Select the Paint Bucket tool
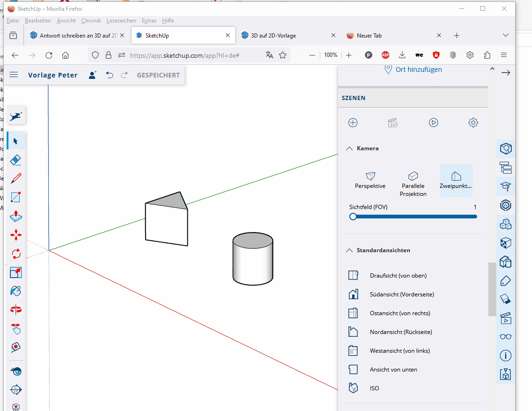Image resolution: width=532 pixels, height=411 pixels. pos(16,291)
